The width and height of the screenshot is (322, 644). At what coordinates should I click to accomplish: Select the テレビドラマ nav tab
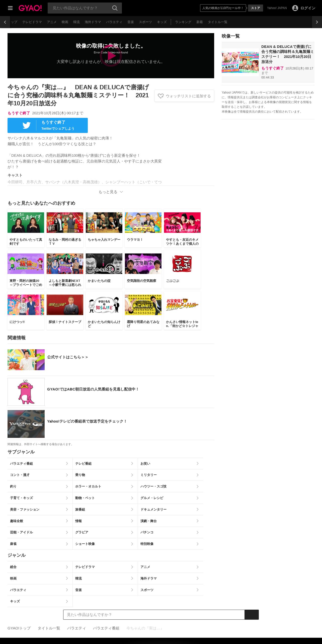(x=32, y=22)
